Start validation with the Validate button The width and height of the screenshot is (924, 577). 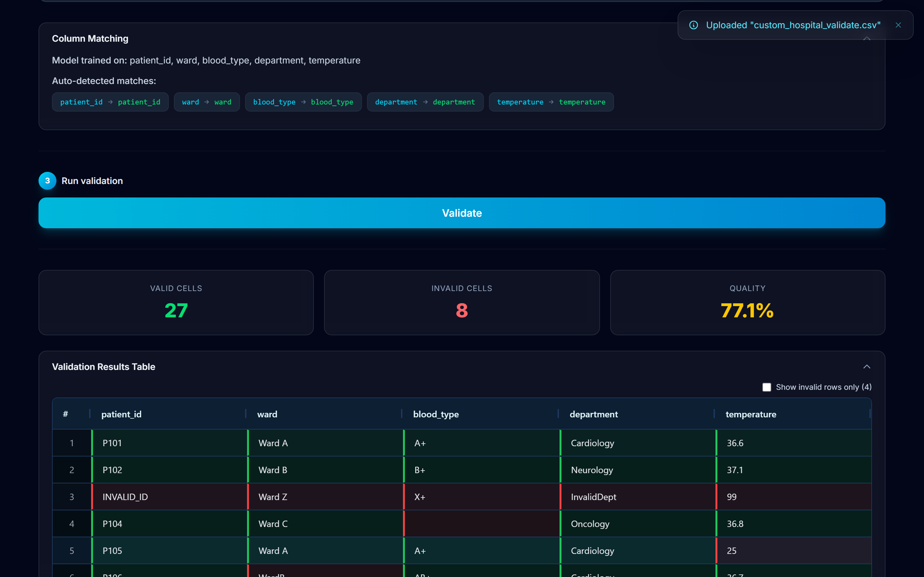(x=462, y=213)
